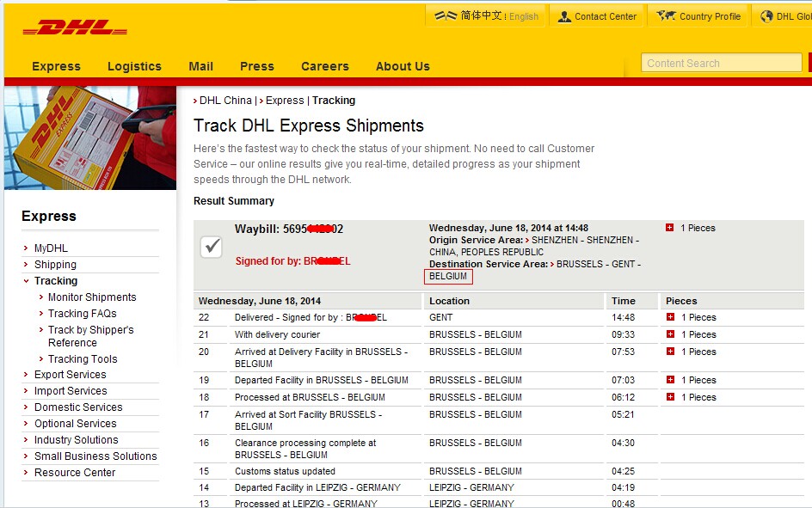Click 'With delivery courier' status text
Image resolution: width=812 pixels, height=508 pixels.
tap(278, 334)
